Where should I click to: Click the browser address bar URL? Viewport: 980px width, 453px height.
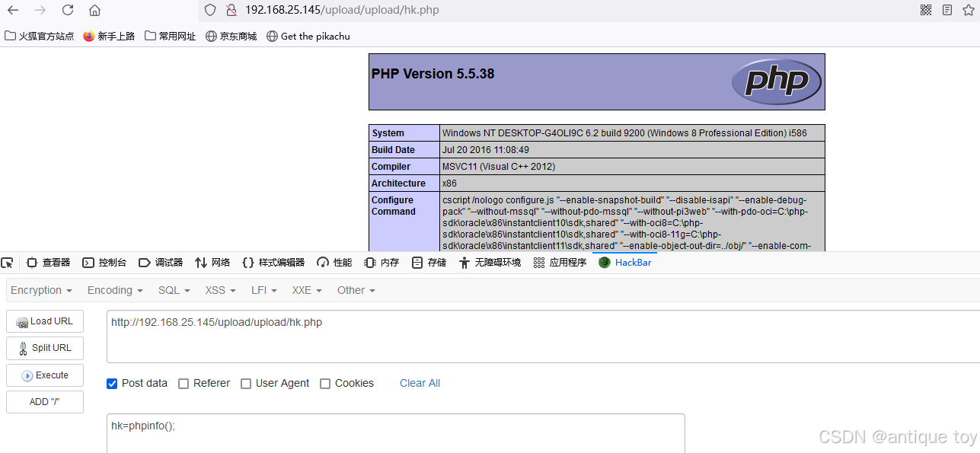[x=342, y=11]
